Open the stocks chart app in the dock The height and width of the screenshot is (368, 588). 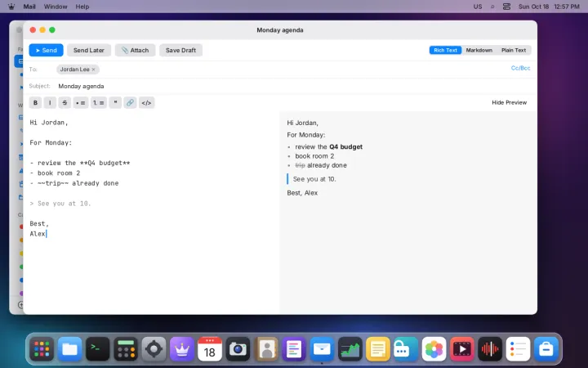tap(350, 349)
